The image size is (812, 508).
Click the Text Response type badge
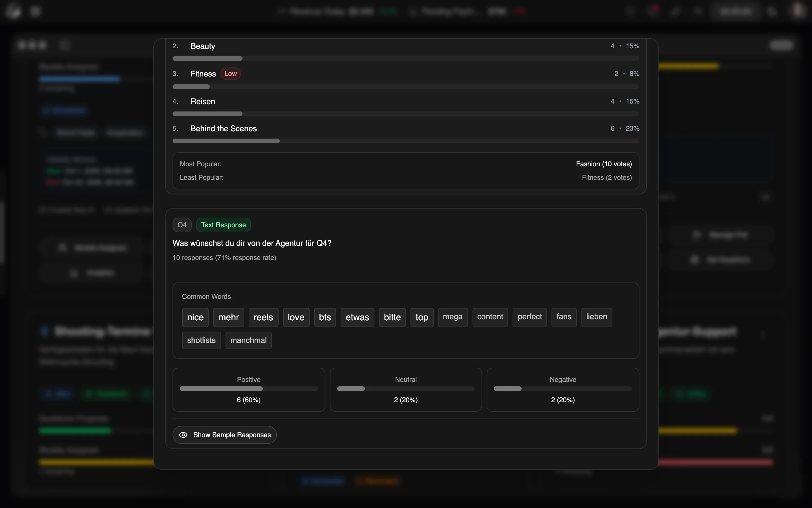[x=224, y=225]
